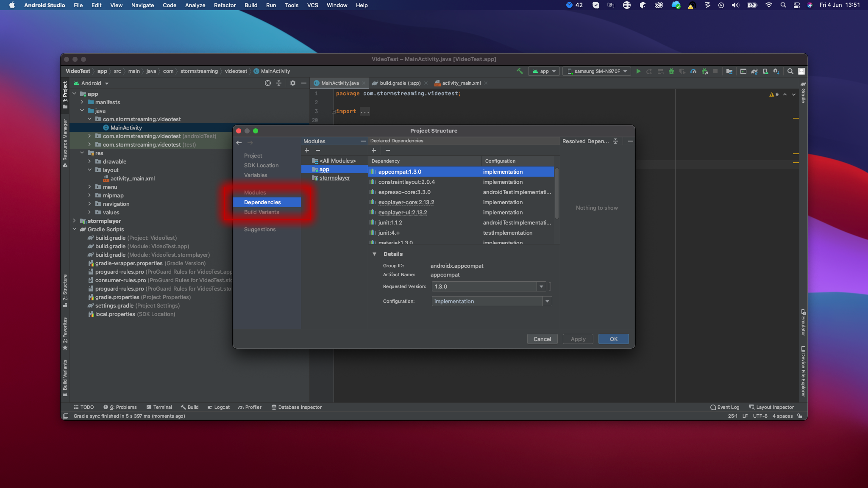Open macOS Control Center icon
The image size is (868, 488).
pos(796,5)
